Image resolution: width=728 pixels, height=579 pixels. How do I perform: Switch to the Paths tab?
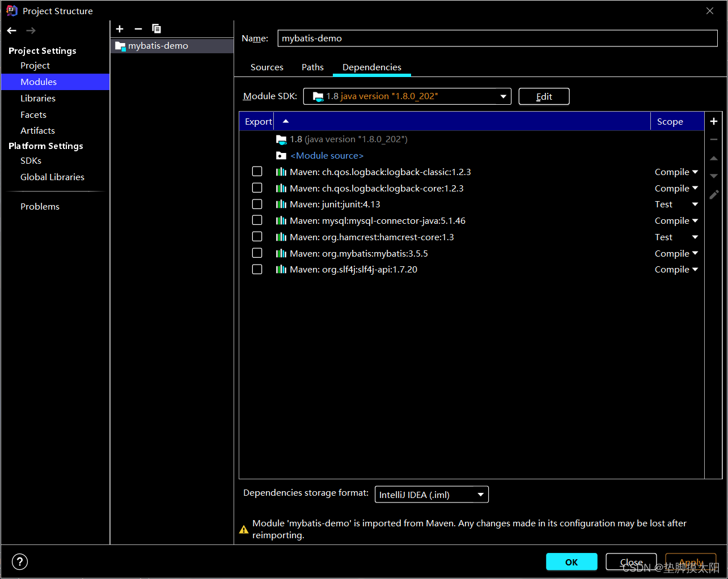pyautogui.click(x=312, y=67)
